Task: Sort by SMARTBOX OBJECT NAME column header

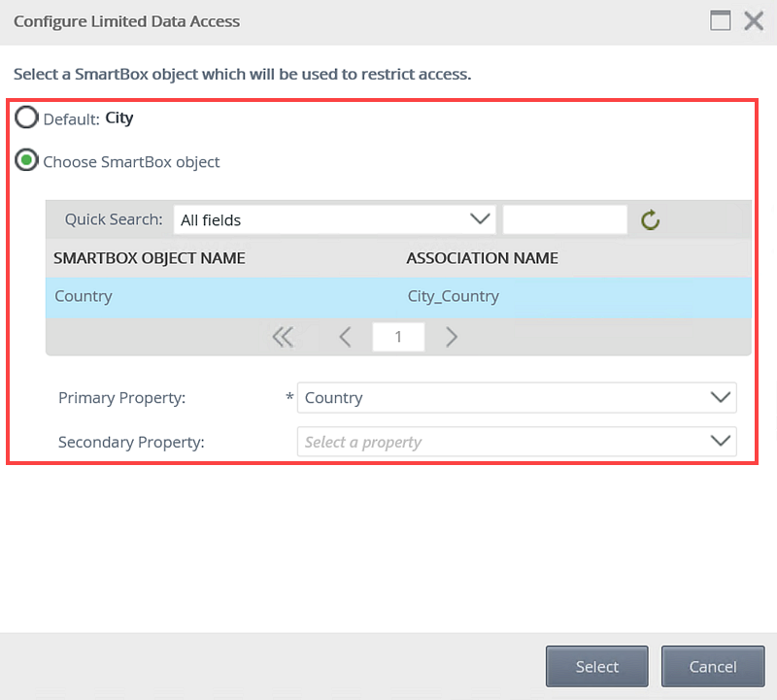Action: [x=150, y=258]
